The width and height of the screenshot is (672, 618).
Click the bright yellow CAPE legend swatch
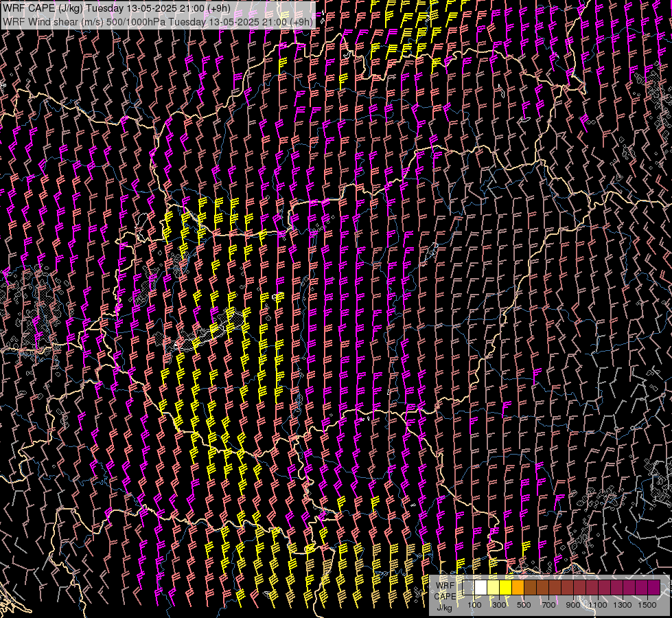pyautogui.click(x=506, y=588)
